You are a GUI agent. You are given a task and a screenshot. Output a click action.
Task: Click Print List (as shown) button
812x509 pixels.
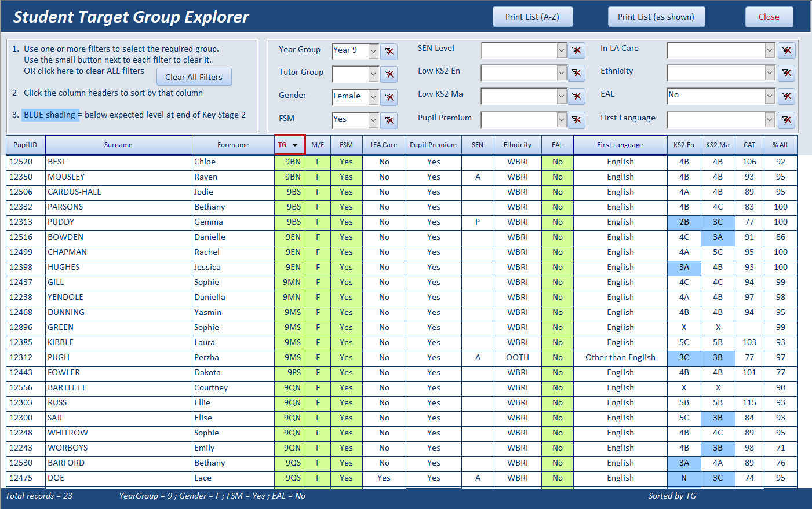click(x=656, y=17)
